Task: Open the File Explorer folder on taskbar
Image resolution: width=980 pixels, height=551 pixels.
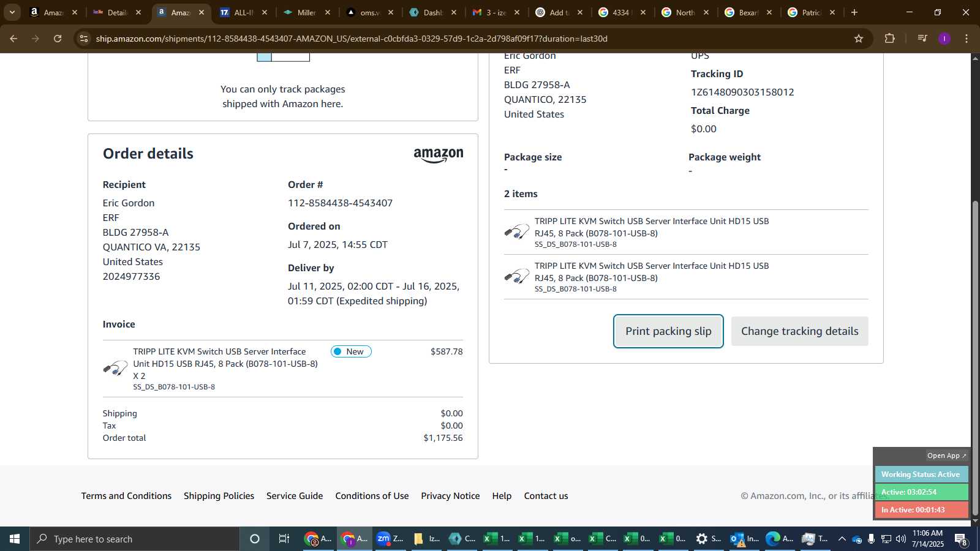Action: 426,539
